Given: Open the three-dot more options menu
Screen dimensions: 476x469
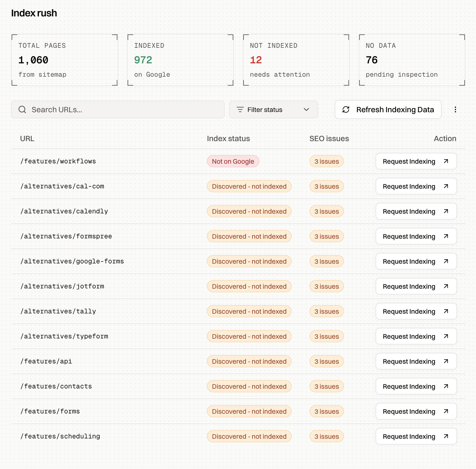Looking at the screenshot, I should coord(455,109).
